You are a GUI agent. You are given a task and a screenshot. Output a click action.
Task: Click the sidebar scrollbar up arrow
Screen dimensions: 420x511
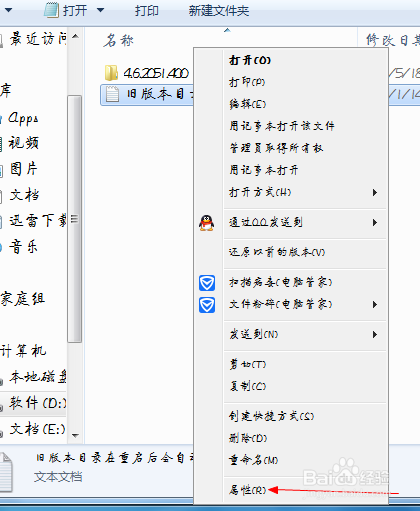click(75, 36)
